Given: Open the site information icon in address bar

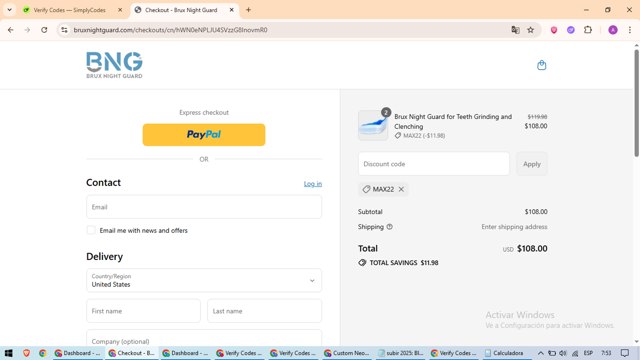Looking at the screenshot, I should (64, 30).
